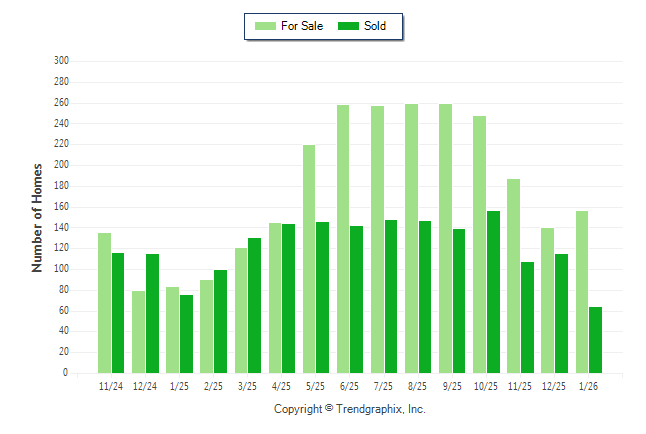Select the For Sale bar for 9/25
646x434 pixels.
pyautogui.click(x=445, y=238)
